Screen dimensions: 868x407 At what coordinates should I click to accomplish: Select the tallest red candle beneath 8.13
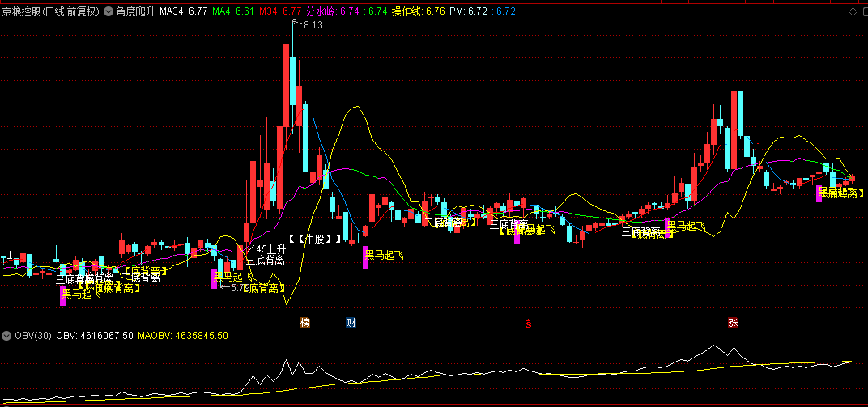pos(286,85)
